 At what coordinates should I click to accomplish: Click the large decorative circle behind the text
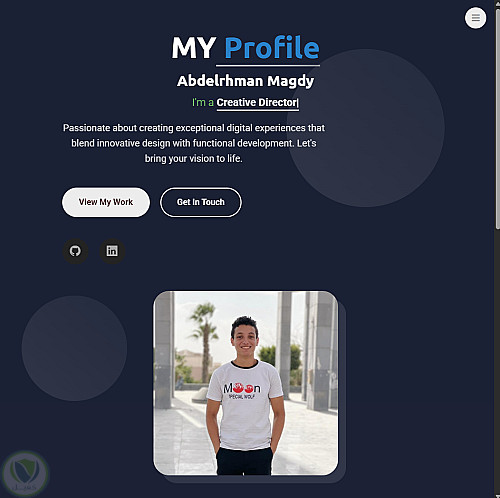366,128
